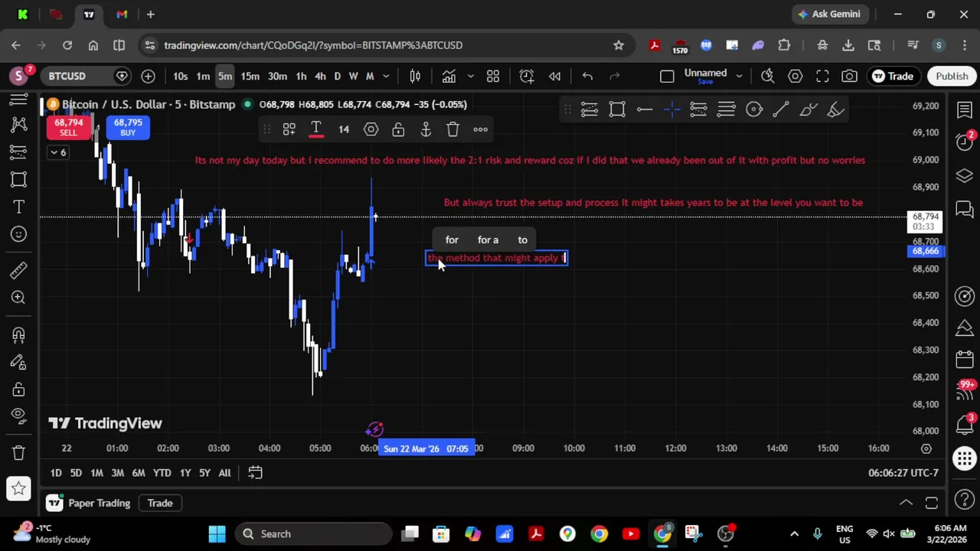980x551 pixels.
Task: Expand the timeframe interval dropdown arrow
Action: click(x=386, y=76)
